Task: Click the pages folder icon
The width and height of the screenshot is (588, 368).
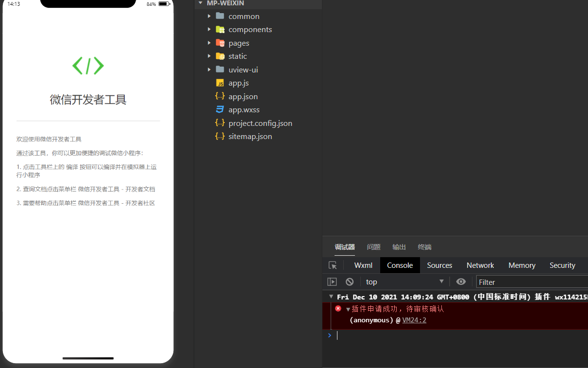Action: click(220, 43)
